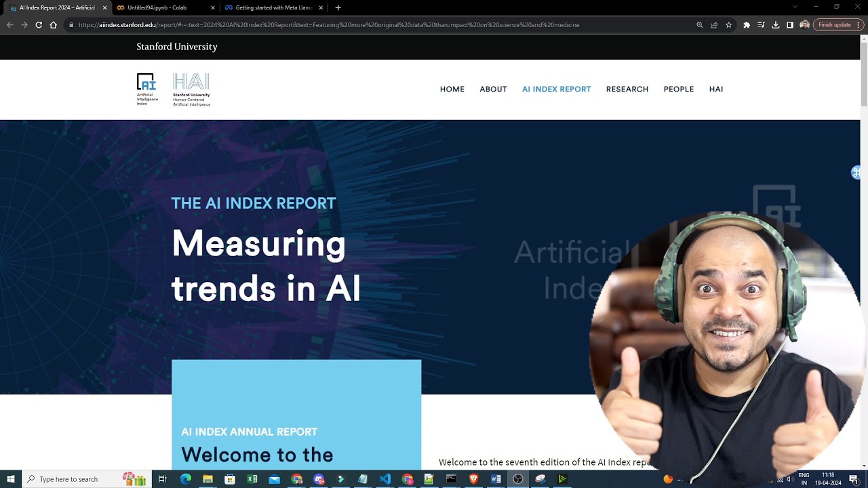Open Microsoft Store from the taskbar
The height and width of the screenshot is (488, 868).
[x=230, y=479]
